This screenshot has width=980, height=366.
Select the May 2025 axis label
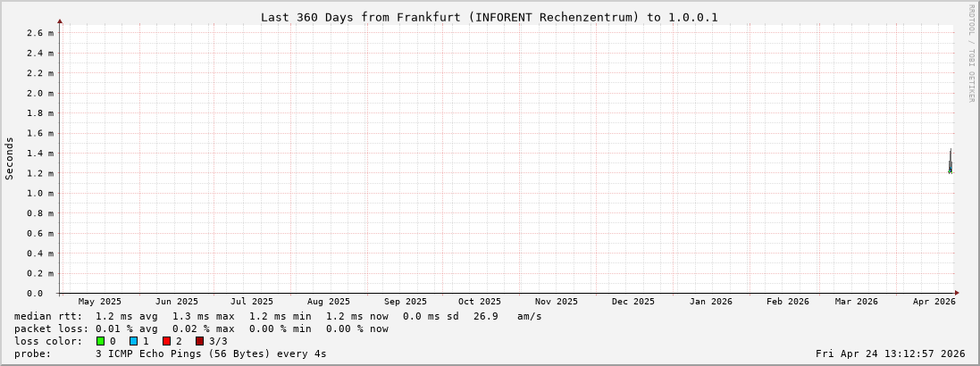(x=100, y=302)
